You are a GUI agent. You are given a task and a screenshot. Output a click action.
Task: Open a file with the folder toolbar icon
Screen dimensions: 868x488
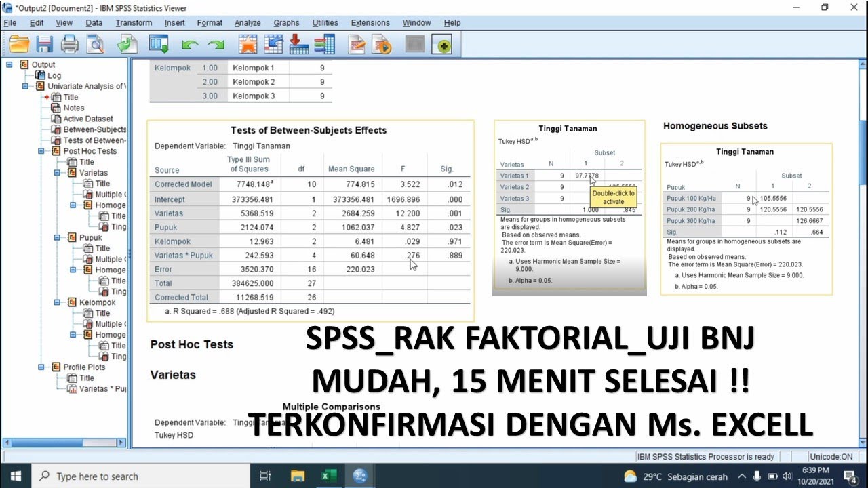[x=19, y=45]
